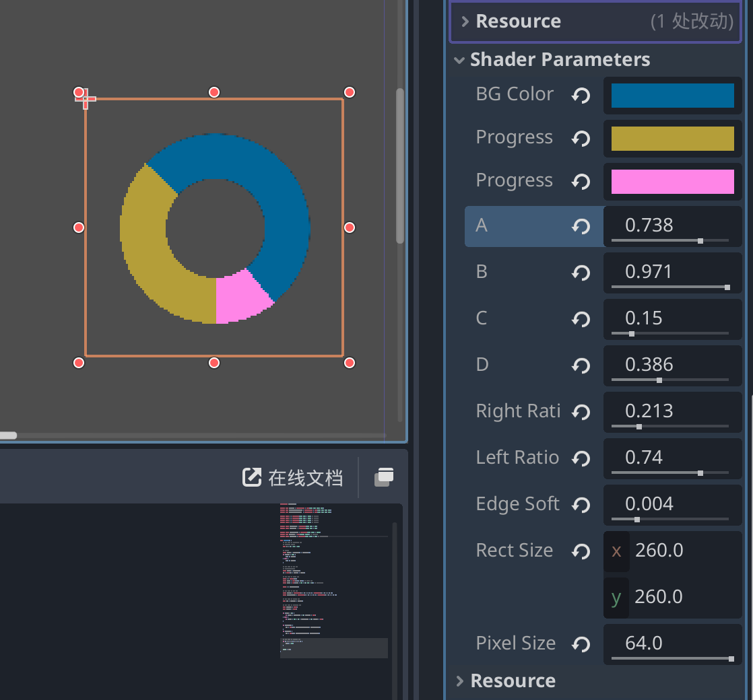Viewport: 753px width, 700px height.
Task: Reset the Rect Size parameter
Action: click(581, 551)
